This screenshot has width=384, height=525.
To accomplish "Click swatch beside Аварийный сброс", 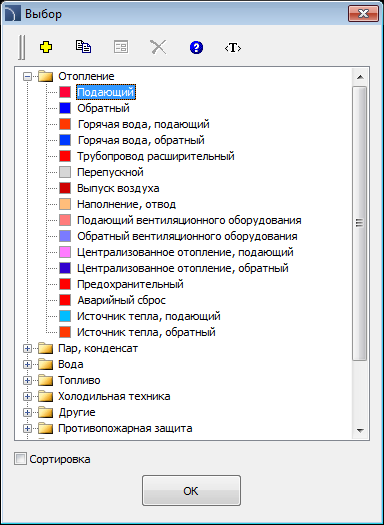I will 65,300.
